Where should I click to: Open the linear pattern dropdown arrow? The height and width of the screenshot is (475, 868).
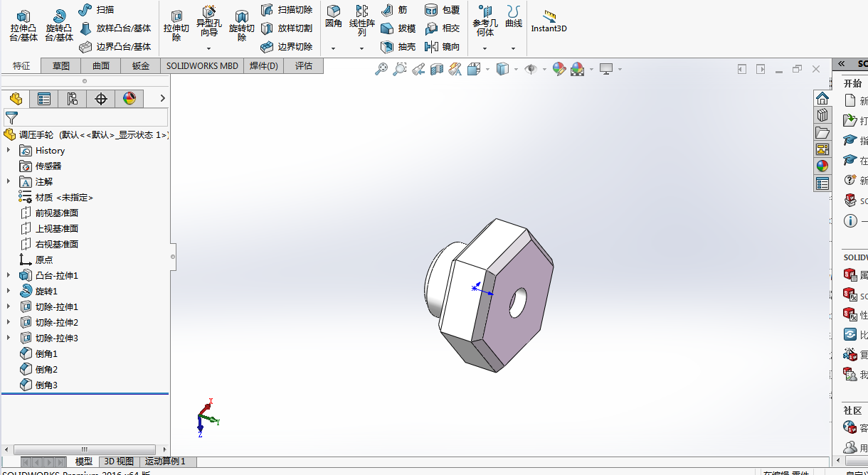coord(361,48)
